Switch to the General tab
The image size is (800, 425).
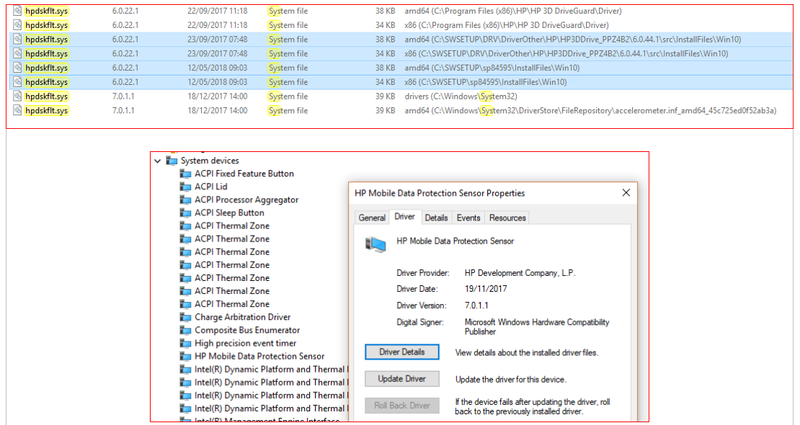[372, 217]
